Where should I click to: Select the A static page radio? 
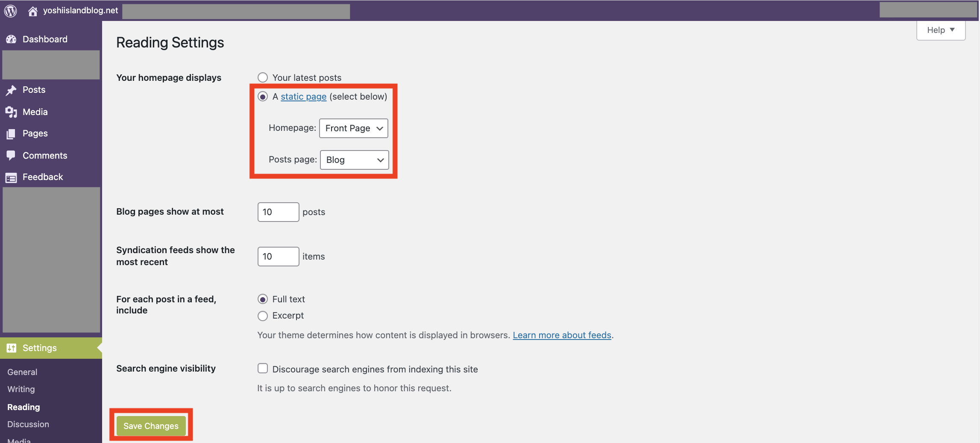[263, 97]
